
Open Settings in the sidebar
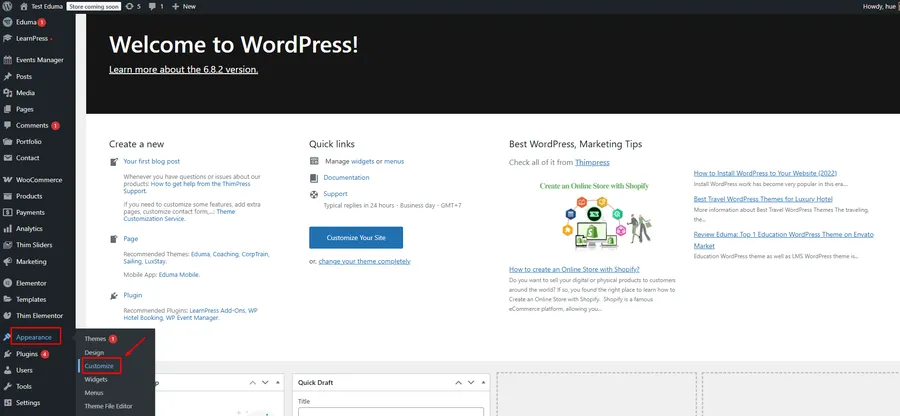click(28, 402)
